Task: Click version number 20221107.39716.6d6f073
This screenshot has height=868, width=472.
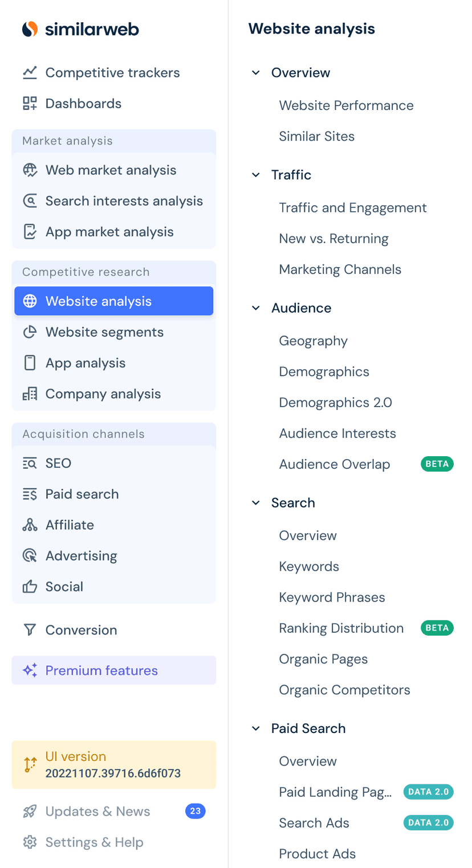Action: coord(113,773)
